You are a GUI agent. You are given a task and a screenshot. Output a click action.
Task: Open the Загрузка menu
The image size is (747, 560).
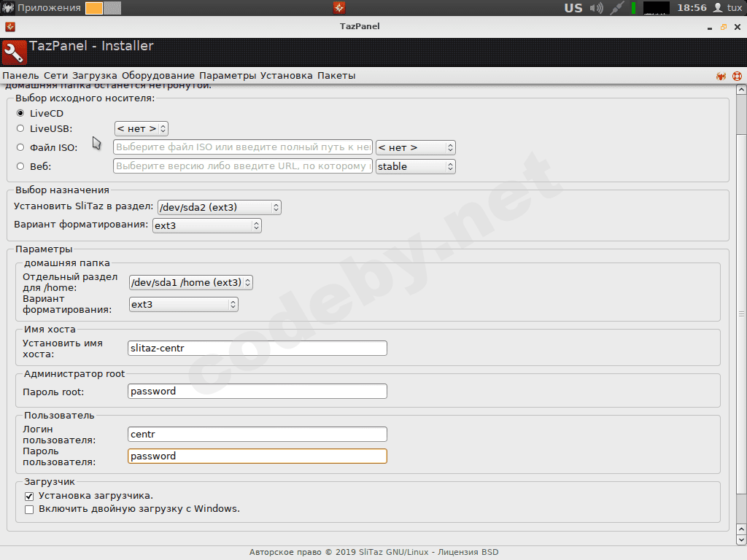[94, 76]
